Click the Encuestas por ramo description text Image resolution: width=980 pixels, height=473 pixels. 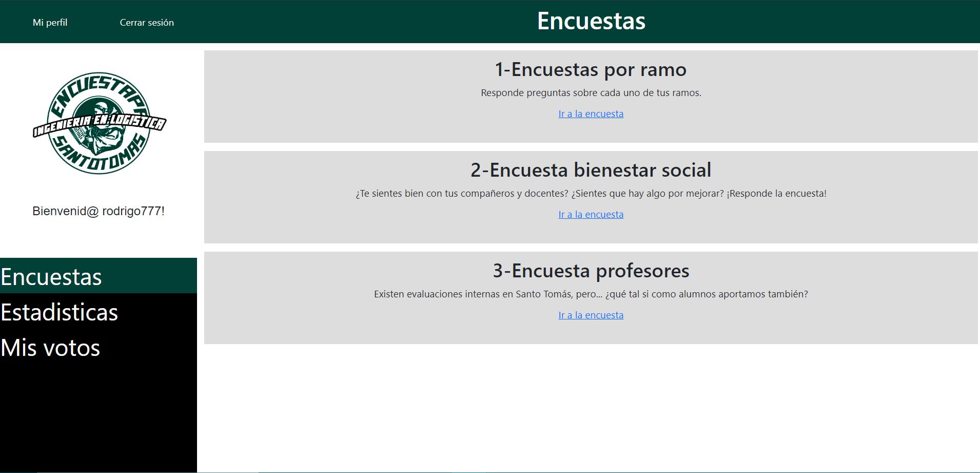pyautogui.click(x=591, y=93)
